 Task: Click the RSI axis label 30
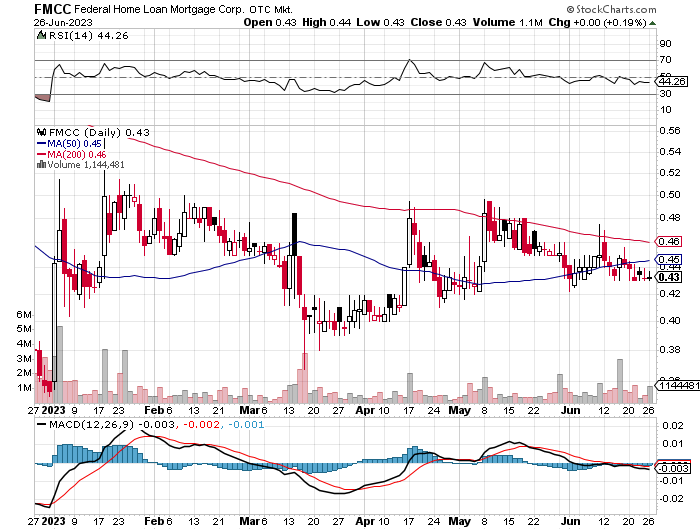click(x=665, y=94)
